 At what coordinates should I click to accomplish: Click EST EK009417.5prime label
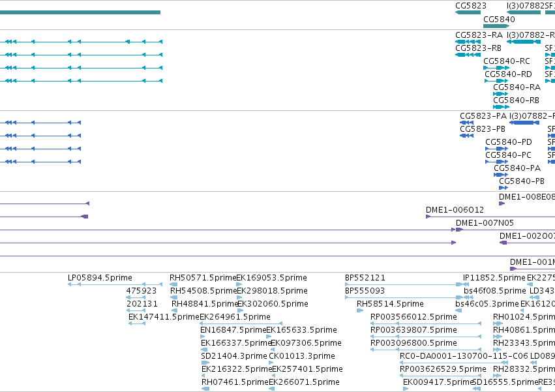(438, 382)
